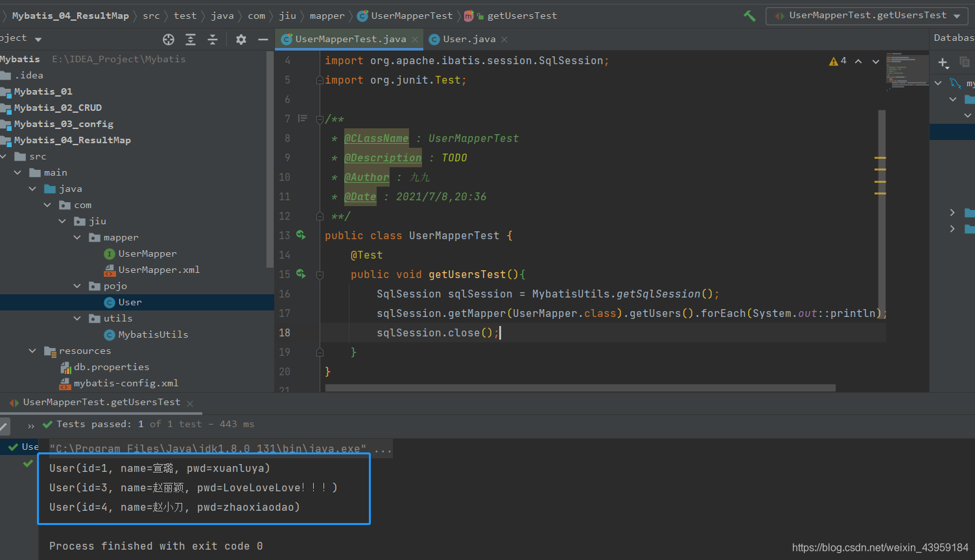Collapse the main folder chevron
Screen dimensions: 975x560
pyautogui.click(x=18, y=172)
